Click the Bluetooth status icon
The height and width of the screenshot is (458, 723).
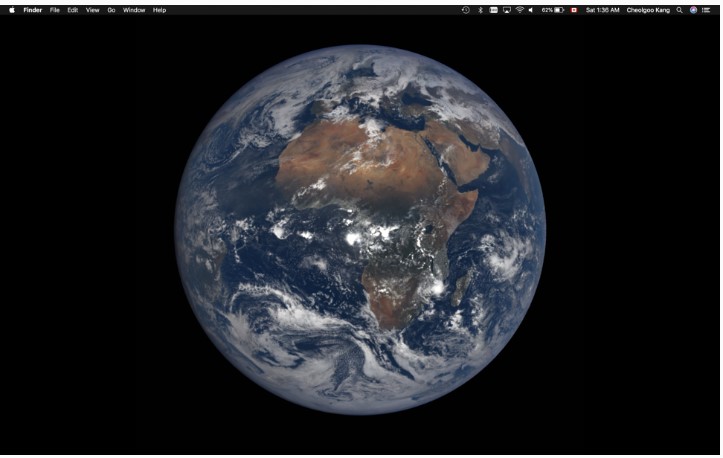[x=480, y=10]
